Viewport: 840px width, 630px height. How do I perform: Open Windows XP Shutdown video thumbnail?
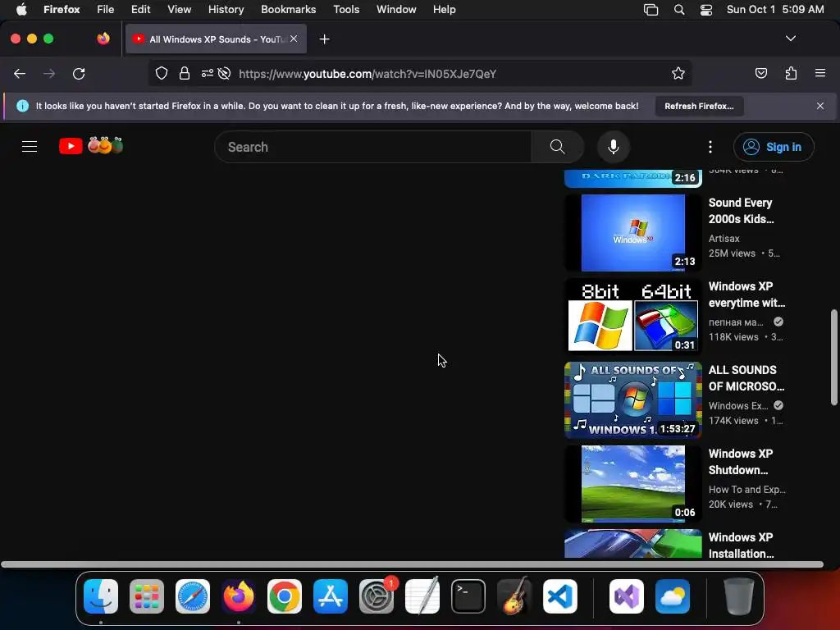tap(632, 483)
